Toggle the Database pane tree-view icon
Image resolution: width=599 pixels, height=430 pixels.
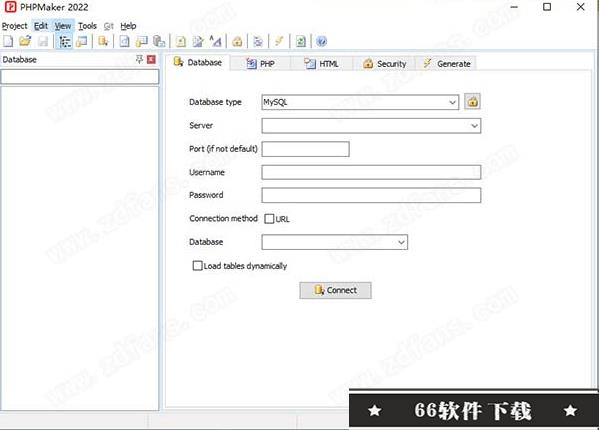click(x=65, y=41)
